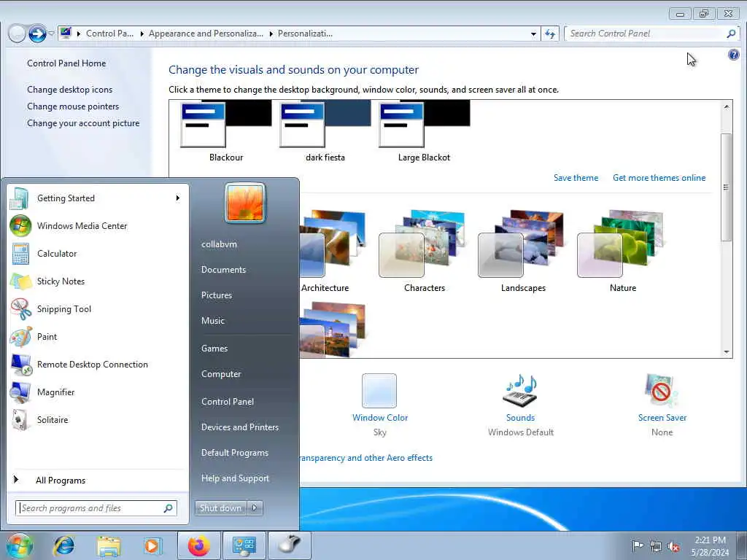Expand breadcrumb arrow before Control Panel
747x560 pixels.
79,34
